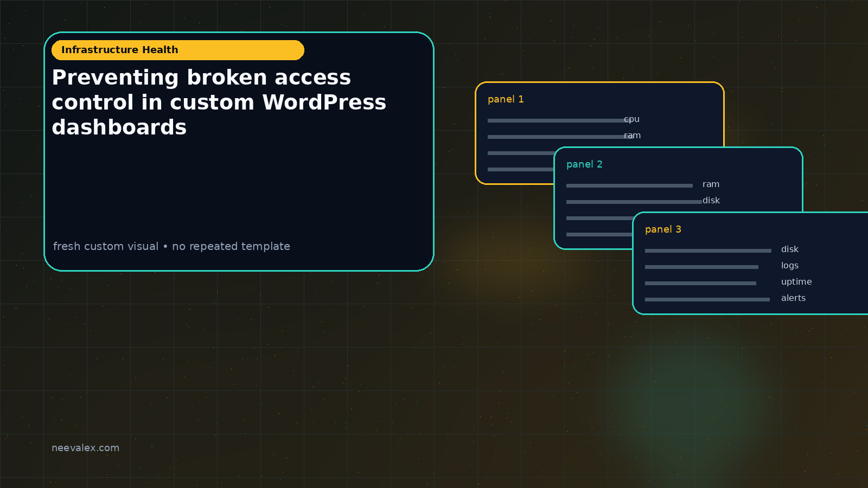Click the "cpu" label in panel 1
The height and width of the screenshot is (488, 868).
click(x=631, y=119)
